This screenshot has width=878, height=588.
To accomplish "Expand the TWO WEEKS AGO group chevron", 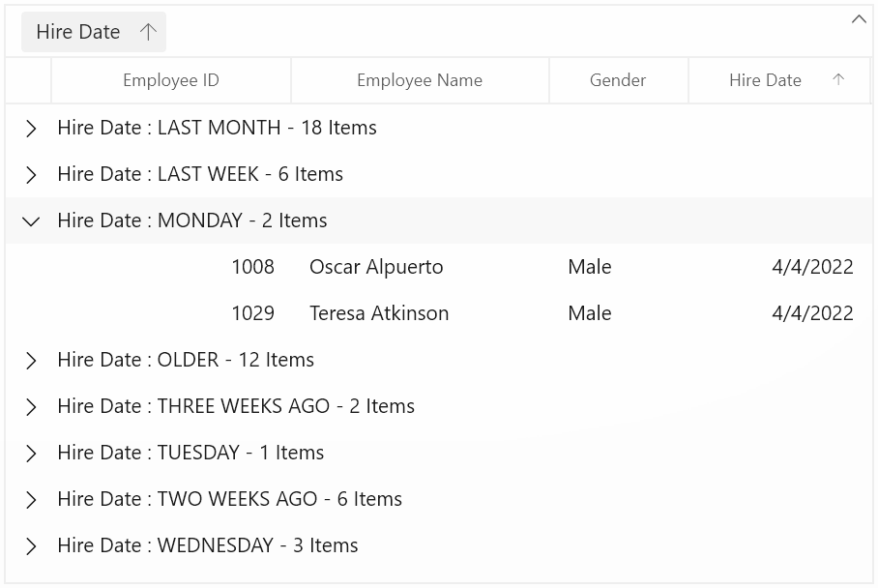I will pos(31,500).
